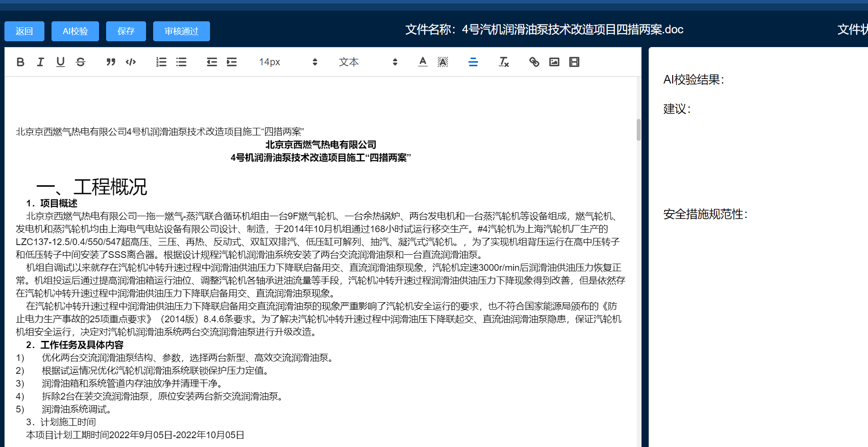Screen dimensions: 868x447
Task: Create a bulleted list
Action: pyautogui.click(x=181, y=62)
